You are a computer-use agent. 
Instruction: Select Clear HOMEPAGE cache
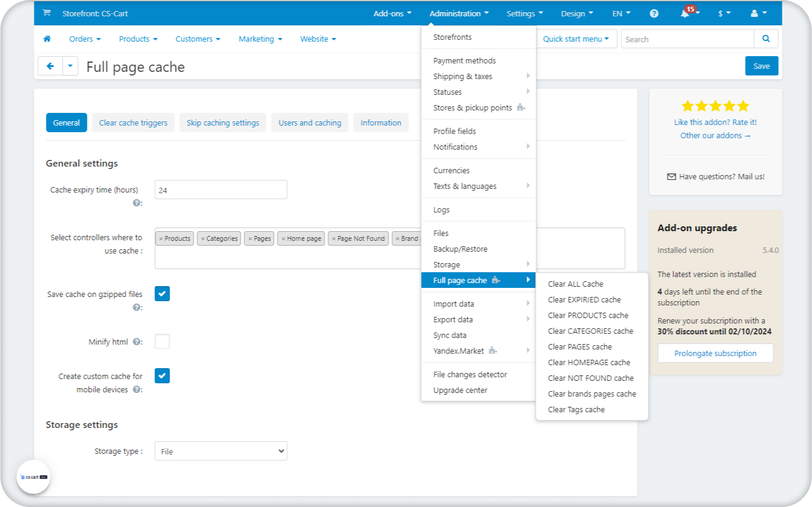pyautogui.click(x=592, y=362)
